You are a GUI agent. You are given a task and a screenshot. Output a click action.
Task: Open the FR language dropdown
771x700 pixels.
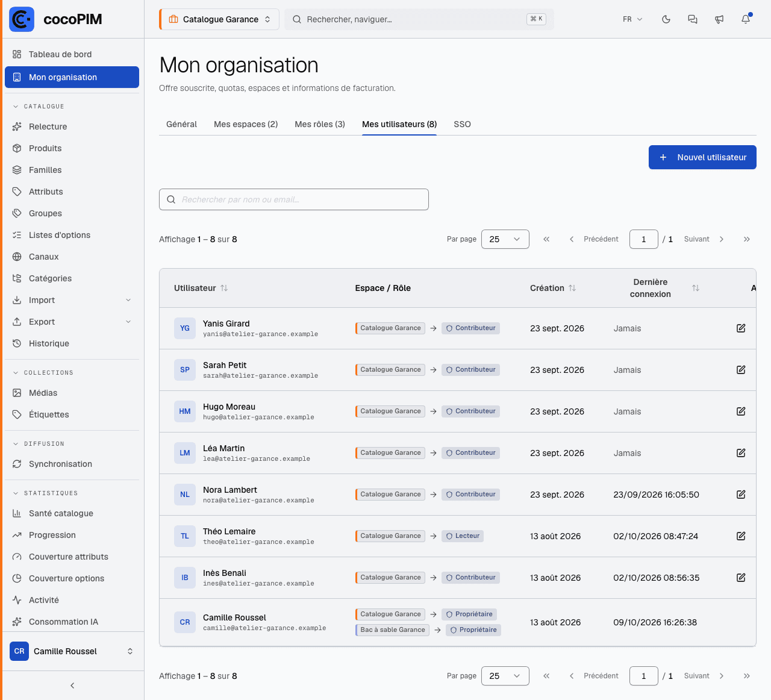pos(632,19)
